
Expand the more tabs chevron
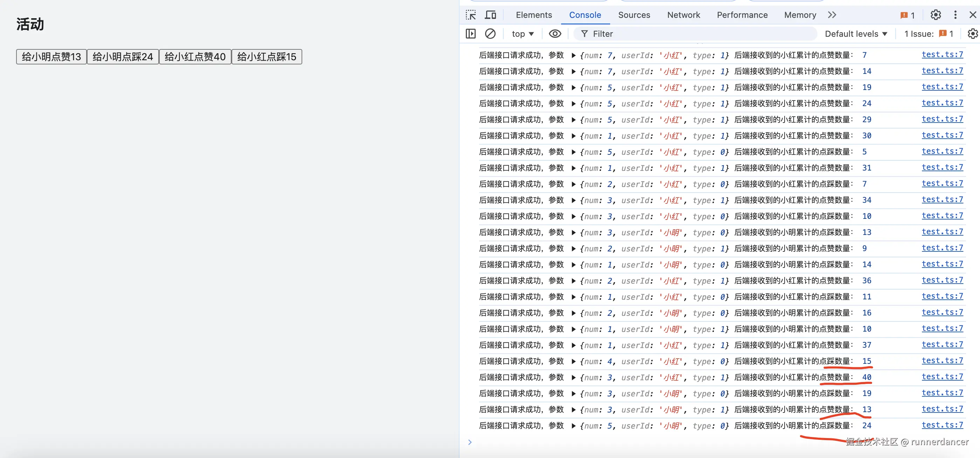(832, 15)
